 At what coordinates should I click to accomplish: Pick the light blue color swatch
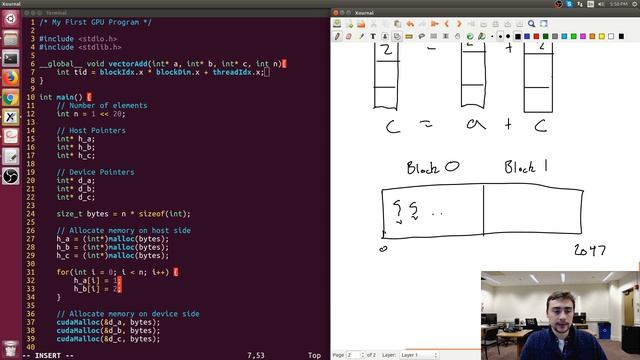(x=564, y=36)
